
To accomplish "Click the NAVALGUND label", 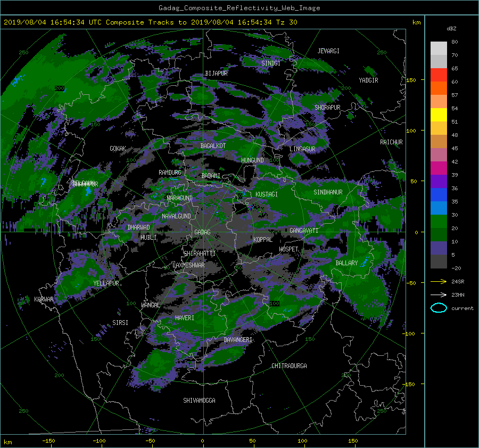I will coord(176,216).
